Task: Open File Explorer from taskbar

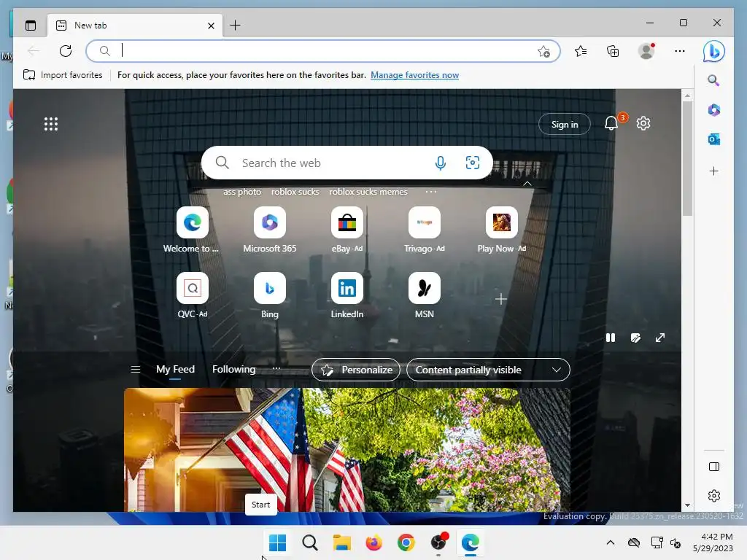Action: pos(342,542)
